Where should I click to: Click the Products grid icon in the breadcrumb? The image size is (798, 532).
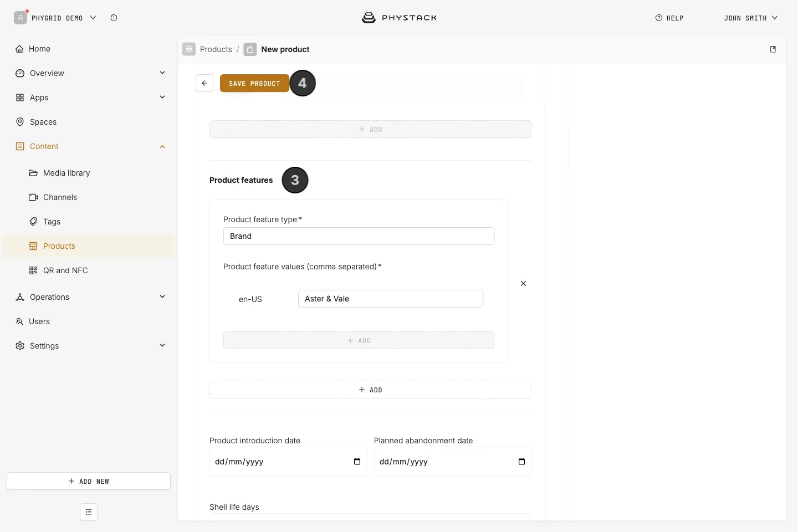[189, 49]
